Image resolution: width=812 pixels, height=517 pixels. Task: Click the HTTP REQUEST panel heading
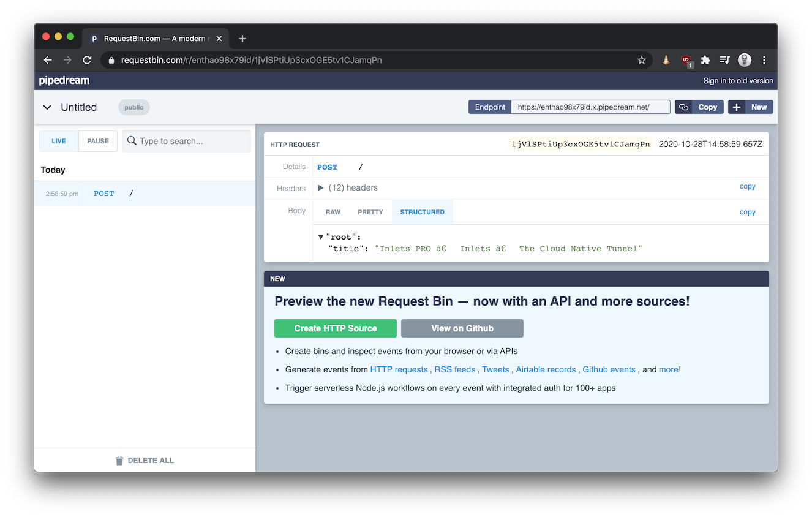point(295,145)
